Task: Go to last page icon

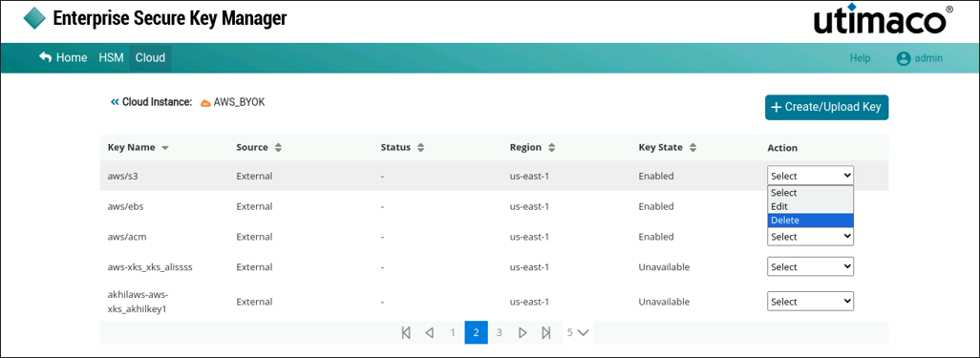Action: (546, 332)
